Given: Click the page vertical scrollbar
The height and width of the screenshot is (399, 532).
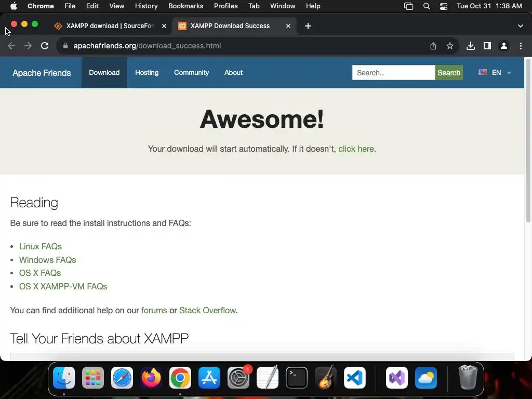Looking at the screenshot, I should [528, 141].
